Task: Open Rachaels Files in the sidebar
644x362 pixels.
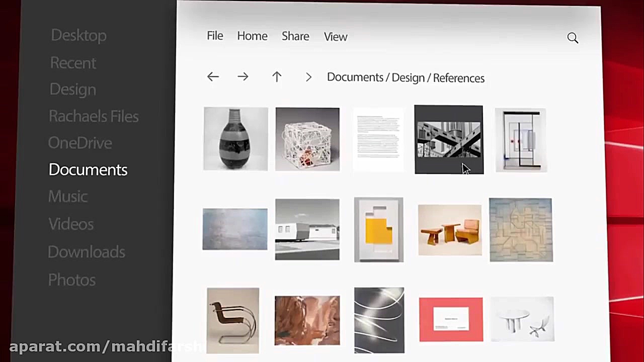Action: pos(94,116)
